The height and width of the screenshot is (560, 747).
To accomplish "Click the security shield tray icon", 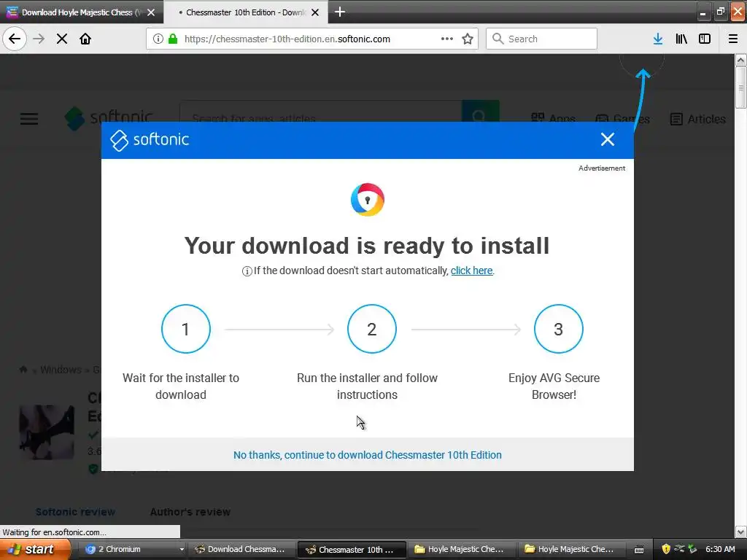I will tap(666, 549).
